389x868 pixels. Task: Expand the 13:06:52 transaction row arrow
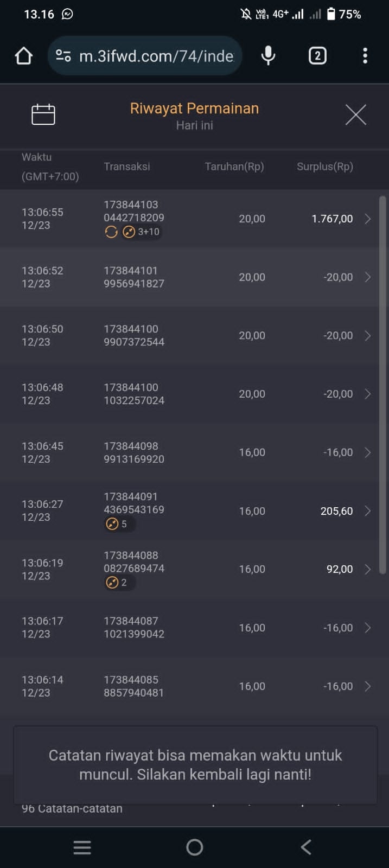click(368, 277)
